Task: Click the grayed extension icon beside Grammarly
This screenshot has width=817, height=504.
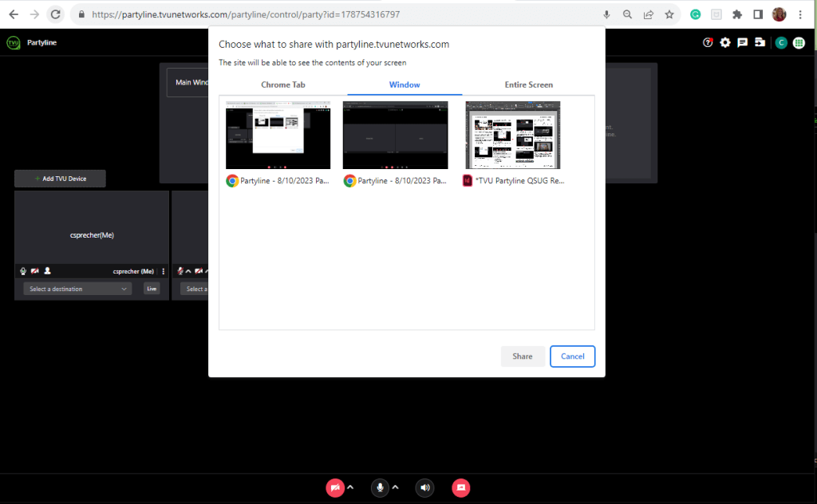Action: point(716,14)
